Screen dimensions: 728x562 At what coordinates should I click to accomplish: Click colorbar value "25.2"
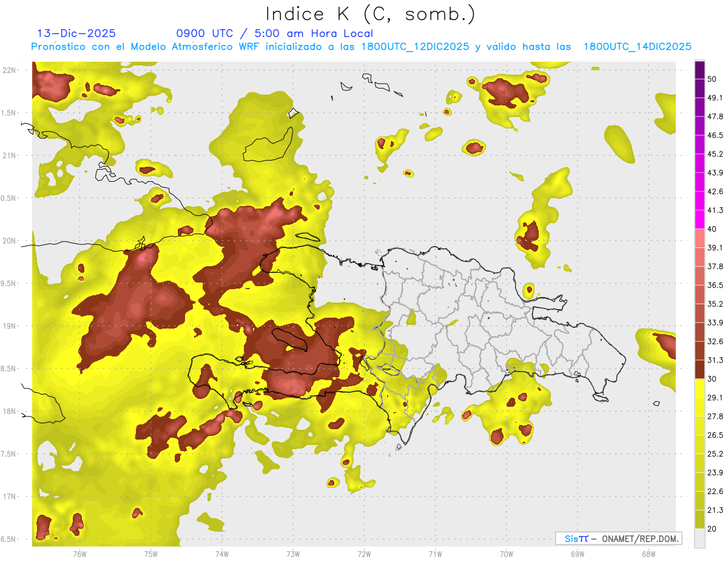pos(715,454)
